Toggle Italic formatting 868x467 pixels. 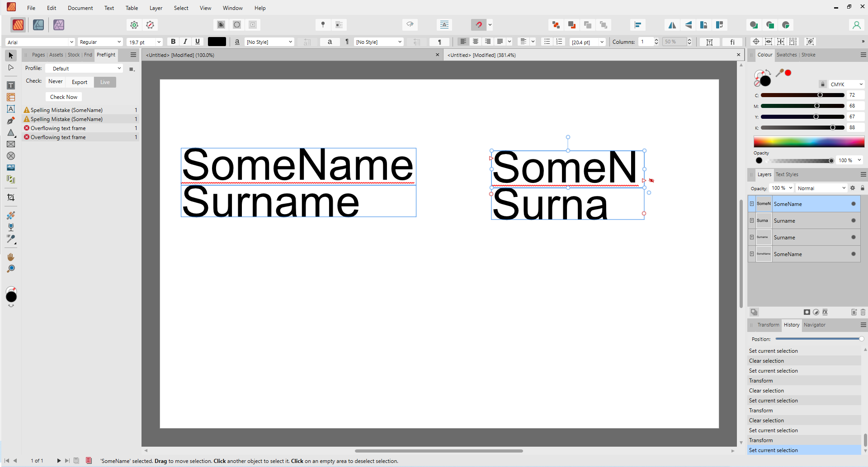[x=185, y=42]
